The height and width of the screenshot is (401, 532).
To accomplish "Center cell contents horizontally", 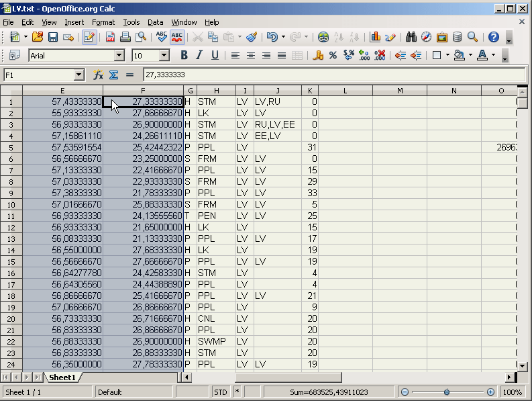I will 251,55.
